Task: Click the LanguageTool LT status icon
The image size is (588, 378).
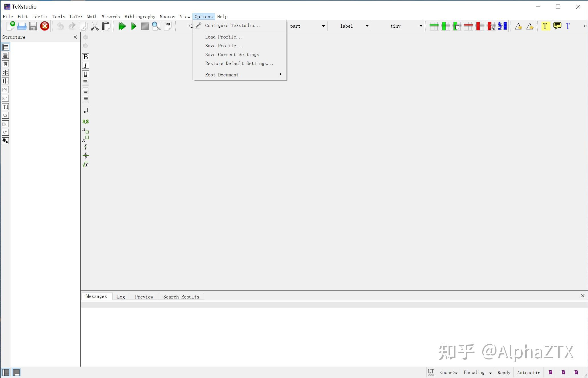Action: 431,372
